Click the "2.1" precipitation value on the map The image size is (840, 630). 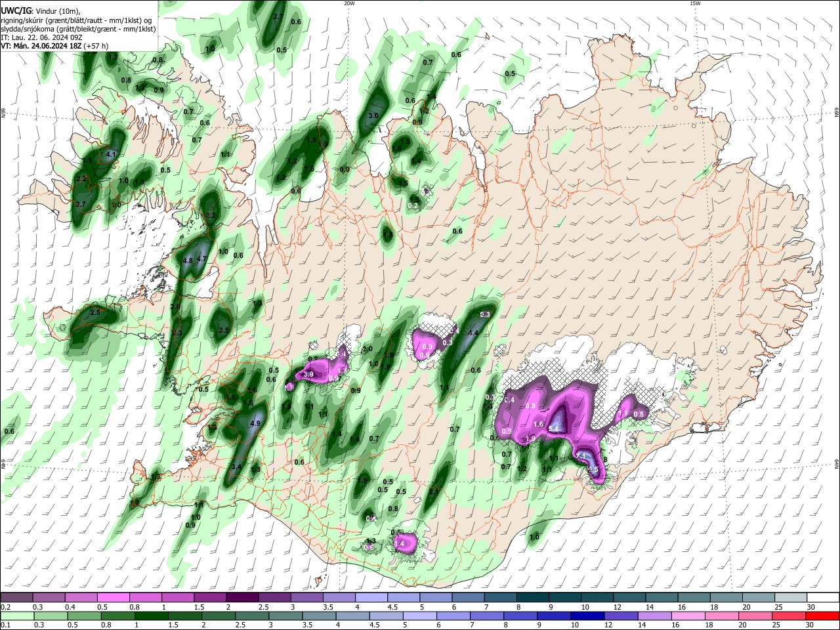click(x=434, y=491)
